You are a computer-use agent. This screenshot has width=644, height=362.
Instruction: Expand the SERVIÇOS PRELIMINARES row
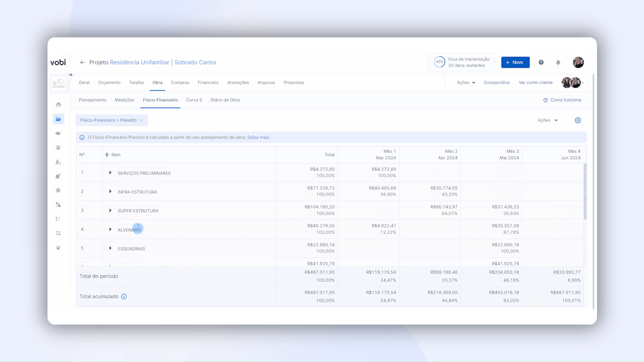tap(110, 173)
